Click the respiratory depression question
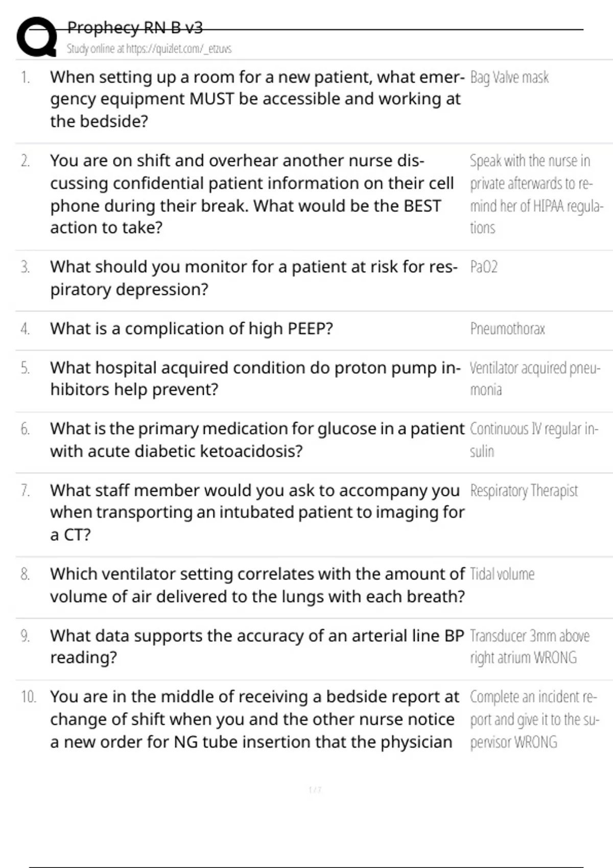This screenshot has height=868, width=613. [253, 278]
